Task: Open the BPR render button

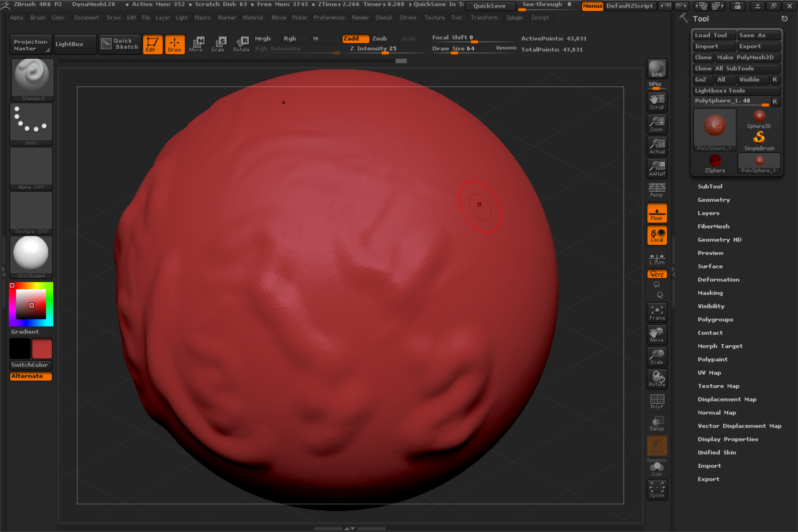Action: pos(656,69)
